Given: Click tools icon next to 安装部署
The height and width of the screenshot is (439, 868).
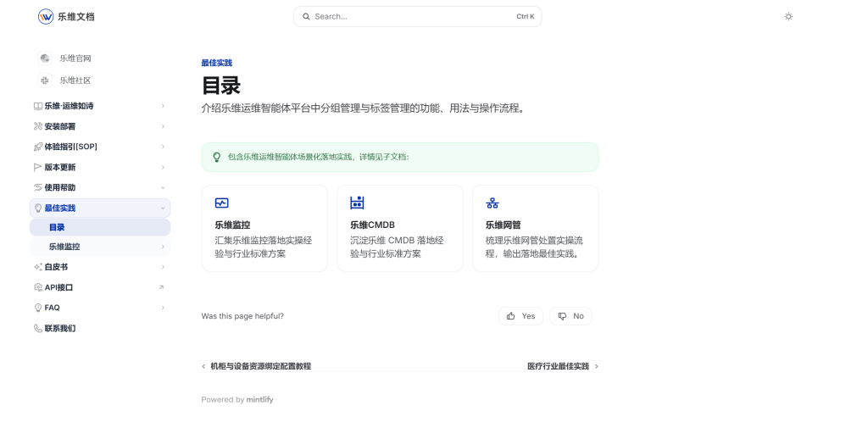Looking at the screenshot, I should (38, 126).
